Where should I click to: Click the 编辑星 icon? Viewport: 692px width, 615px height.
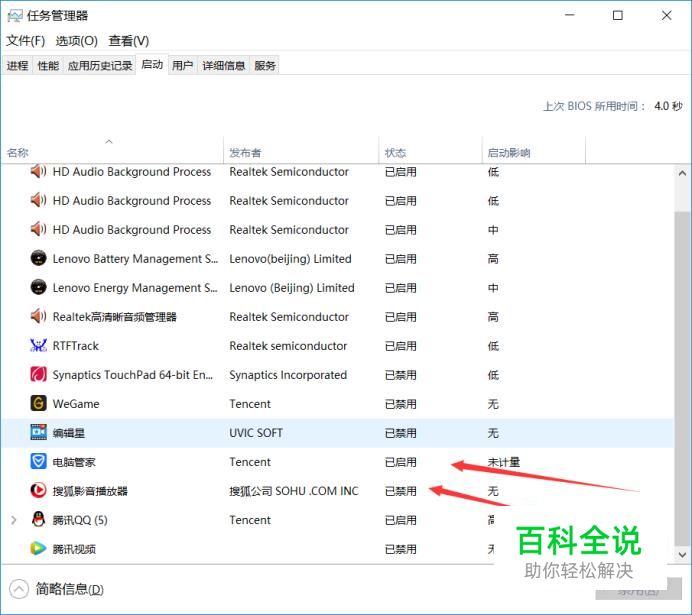click(x=38, y=432)
